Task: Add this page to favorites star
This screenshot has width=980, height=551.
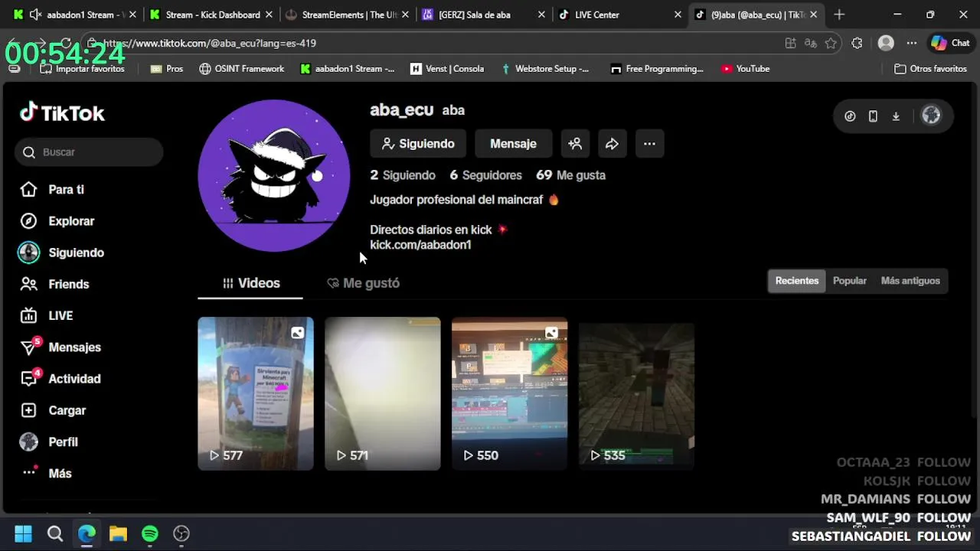Action: point(831,44)
